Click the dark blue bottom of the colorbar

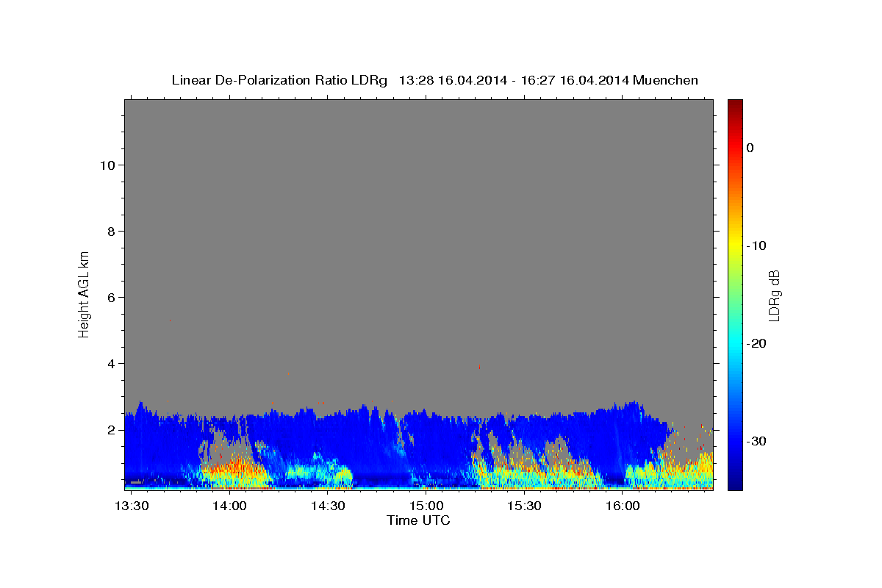click(735, 484)
